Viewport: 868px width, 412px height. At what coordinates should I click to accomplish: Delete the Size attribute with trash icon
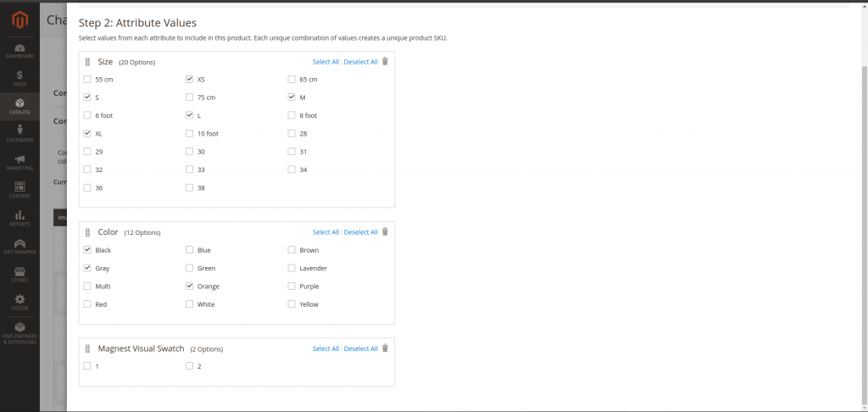click(x=385, y=62)
